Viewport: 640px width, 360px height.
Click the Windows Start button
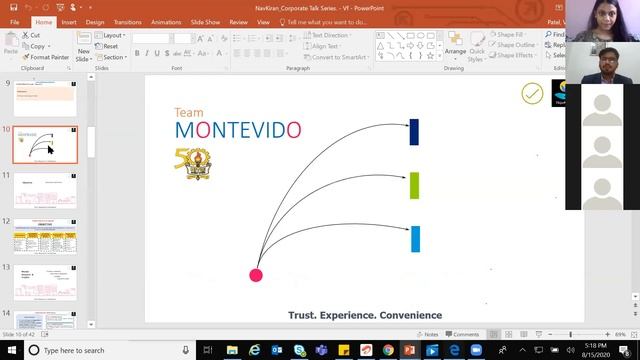point(12,350)
